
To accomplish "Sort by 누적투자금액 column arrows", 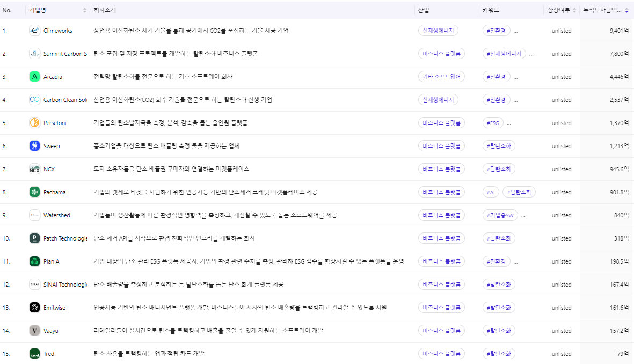I will [626, 10].
